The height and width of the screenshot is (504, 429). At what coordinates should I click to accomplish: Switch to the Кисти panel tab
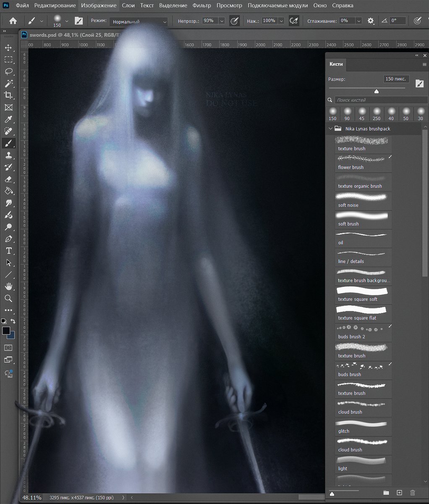[x=336, y=64]
